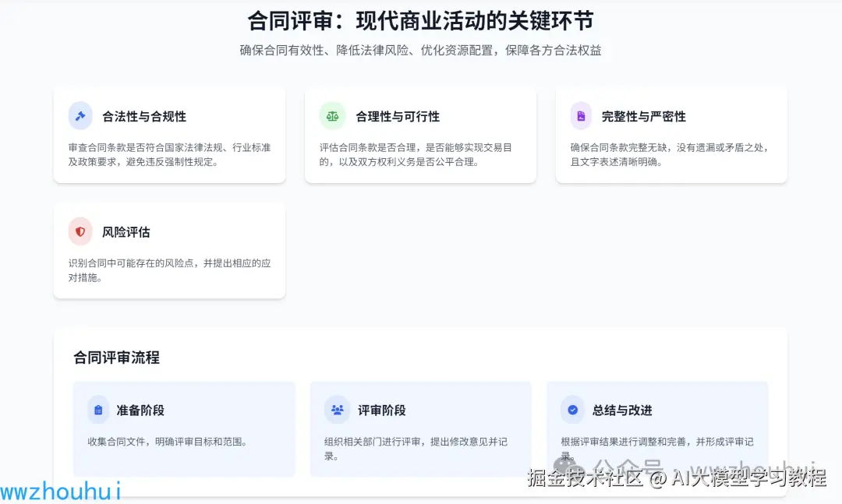Screen dimensions: 842x504
Task: Click the checkmark badge icon for 总结与改进
Action: [573, 410]
